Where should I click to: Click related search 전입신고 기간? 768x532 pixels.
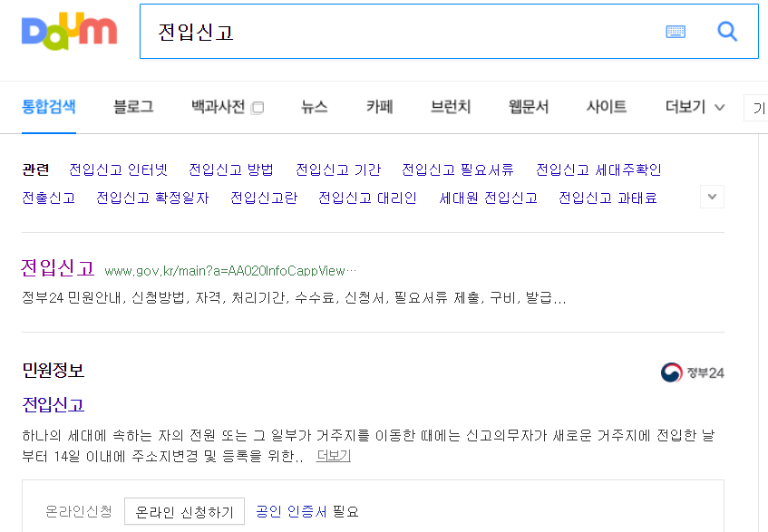pyautogui.click(x=338, y=169)
